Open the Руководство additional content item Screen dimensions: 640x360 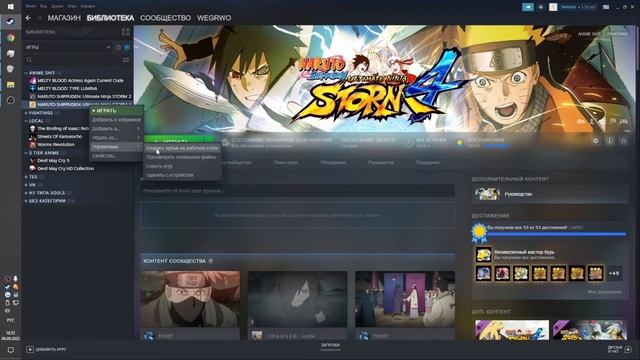(550, 194)
